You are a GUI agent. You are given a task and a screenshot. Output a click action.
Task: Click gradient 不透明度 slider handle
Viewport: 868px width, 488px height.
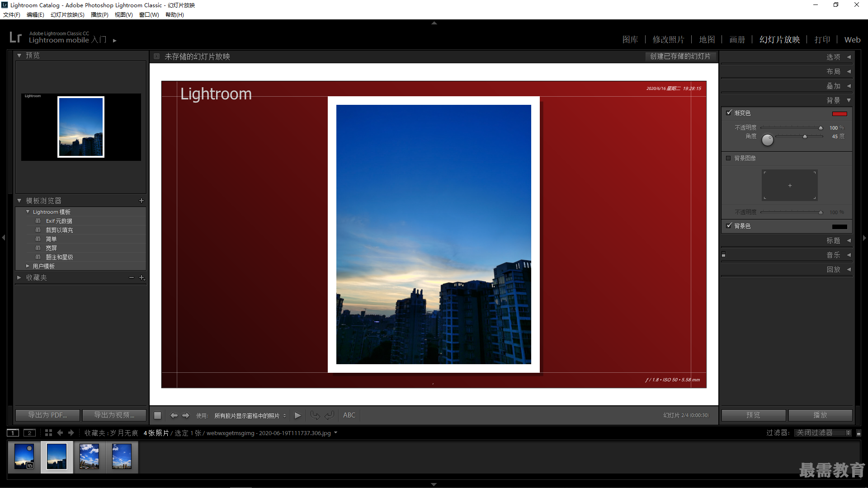point(821,128)
